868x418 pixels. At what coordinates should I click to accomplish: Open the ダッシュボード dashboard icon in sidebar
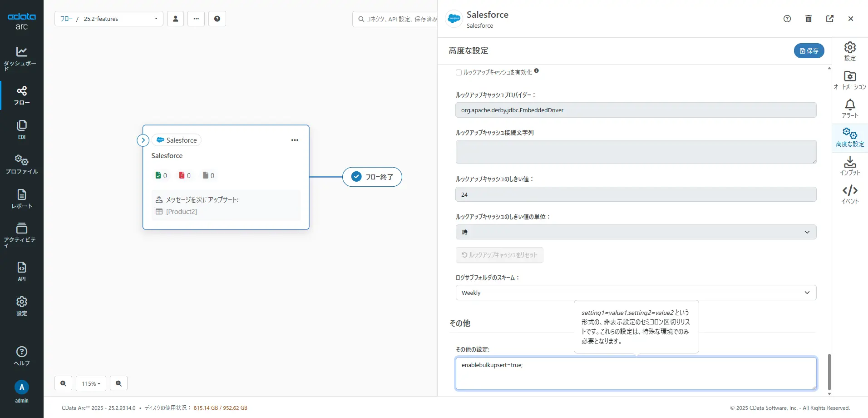pos(21,58)
